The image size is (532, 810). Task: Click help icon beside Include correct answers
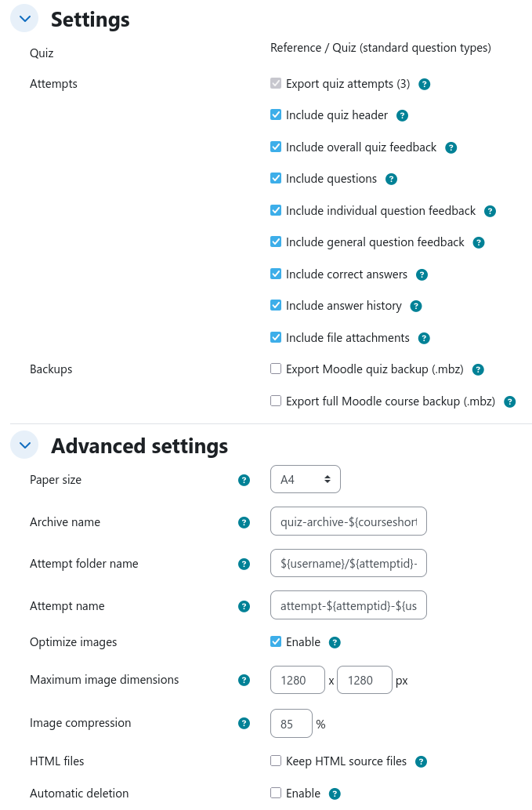pos(422,274)
